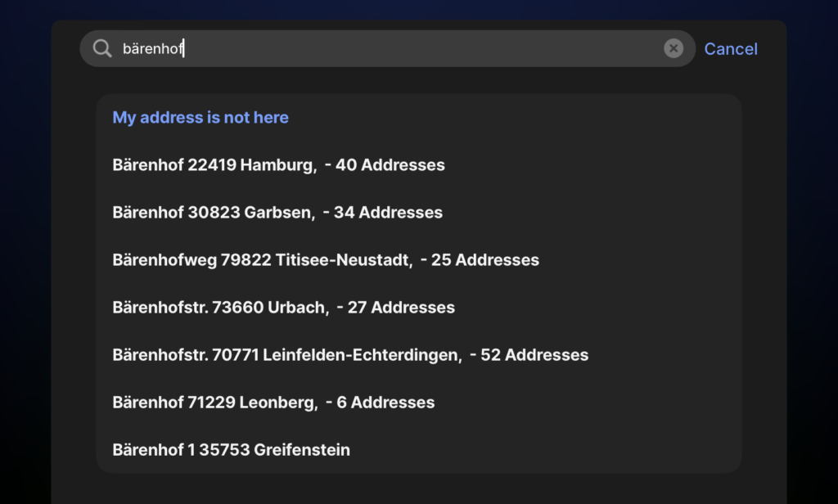
Task: Clear the search text with the X icon
Action: 674,49
